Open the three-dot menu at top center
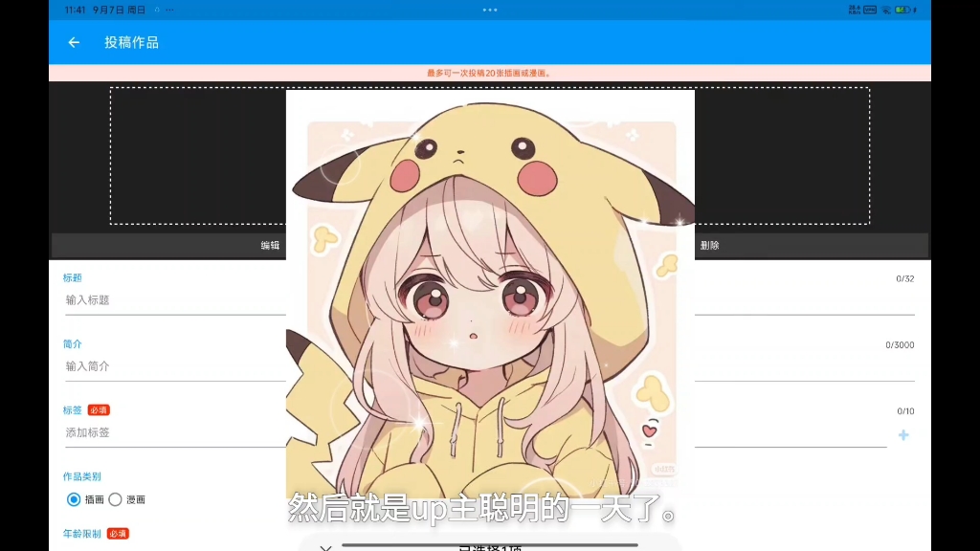Image resolution: width=980 pixels, height=551 pixels. 490,10
